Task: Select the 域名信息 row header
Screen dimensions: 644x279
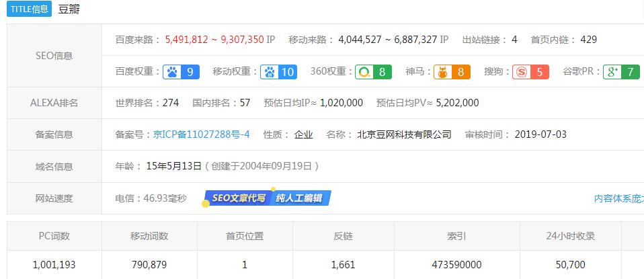Action: (54, 167)
